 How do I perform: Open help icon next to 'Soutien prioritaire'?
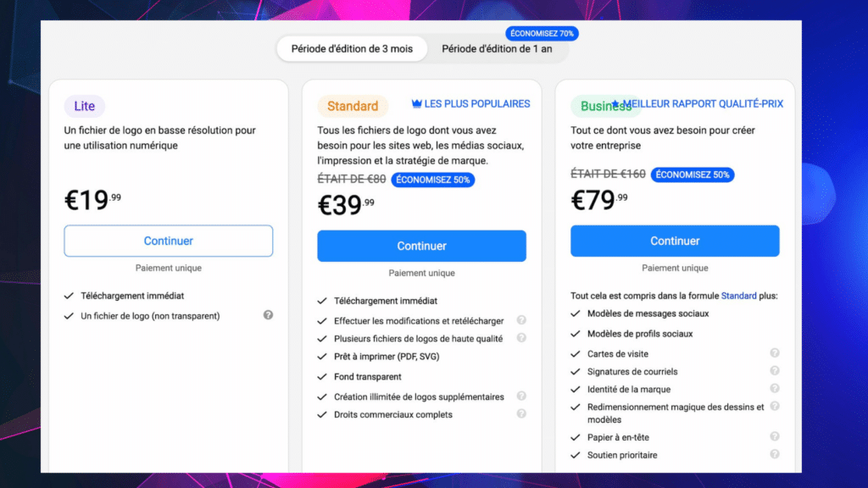pyautogui.click(x=775, y=454)
